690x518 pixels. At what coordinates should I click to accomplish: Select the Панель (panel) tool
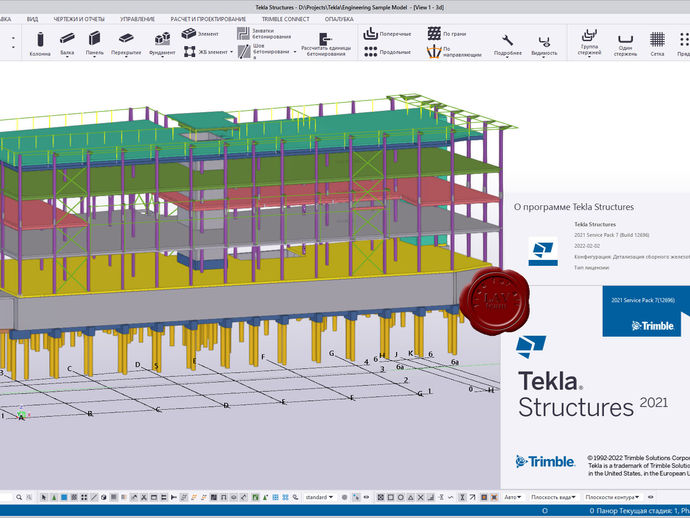point(94,44)
